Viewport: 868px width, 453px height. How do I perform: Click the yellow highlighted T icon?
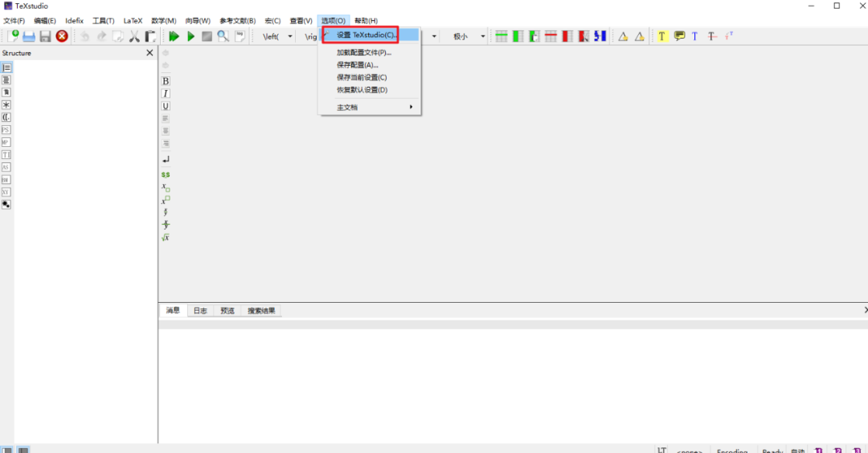[661, 36]
